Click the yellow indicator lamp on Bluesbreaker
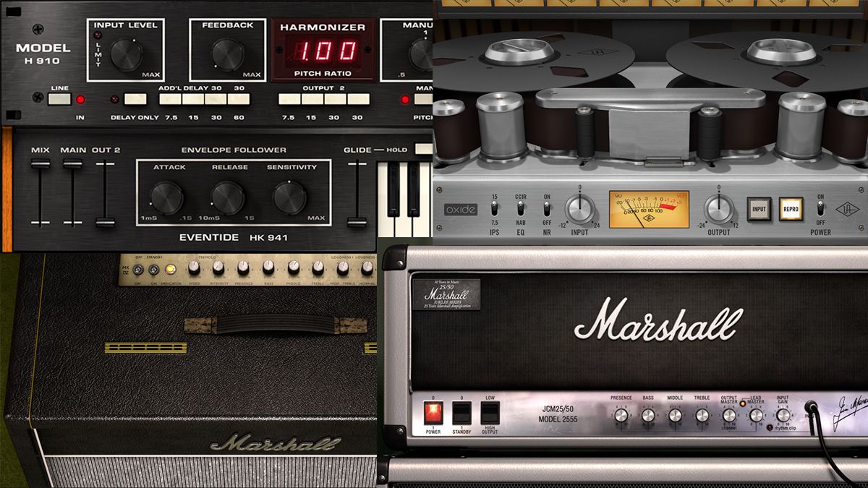Viewport: 868px width, 488px height. click(x=171, y=270)
